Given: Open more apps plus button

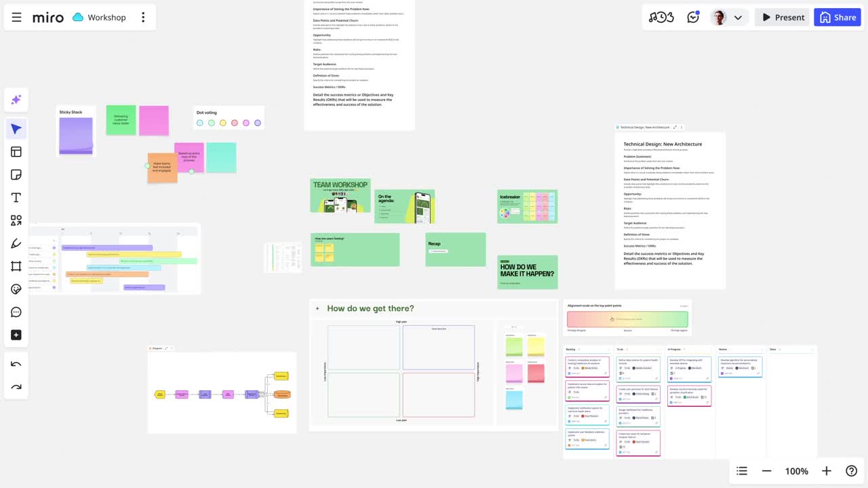Looking at the screenshot, I should pos(16,335).
